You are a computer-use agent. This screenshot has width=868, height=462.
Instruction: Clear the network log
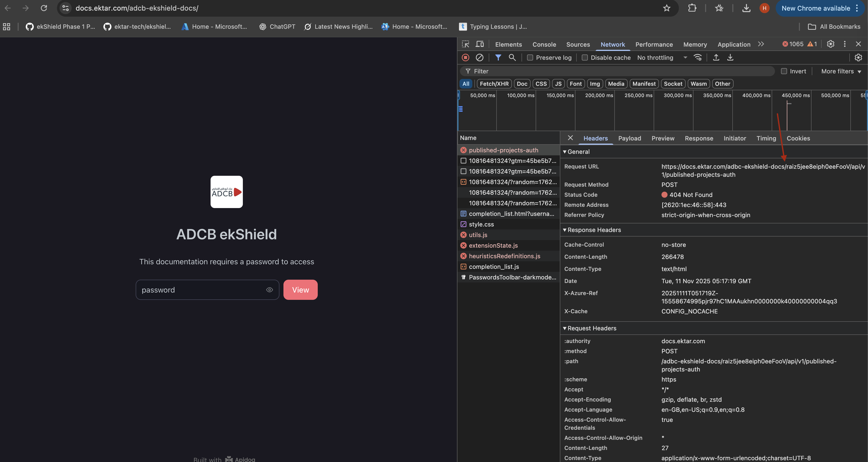pyautogui.click(x=479, y=57)
